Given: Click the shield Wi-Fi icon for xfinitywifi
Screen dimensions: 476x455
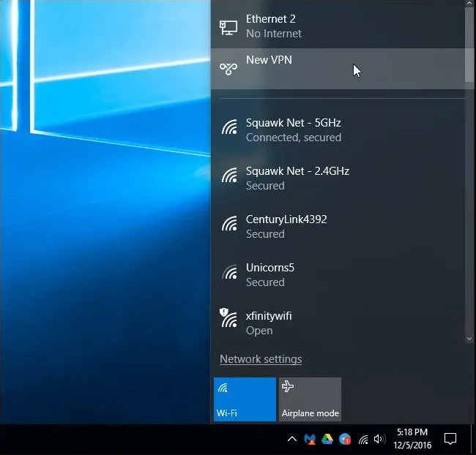Looking at the screenshot, I should click(x=228, y=318).
